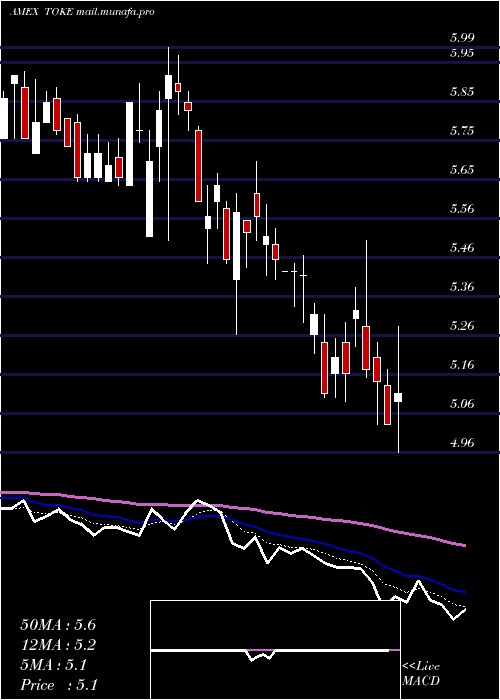Click the <<Live MACD label
This screenshot has width=500, height=700.
[421, 674]
